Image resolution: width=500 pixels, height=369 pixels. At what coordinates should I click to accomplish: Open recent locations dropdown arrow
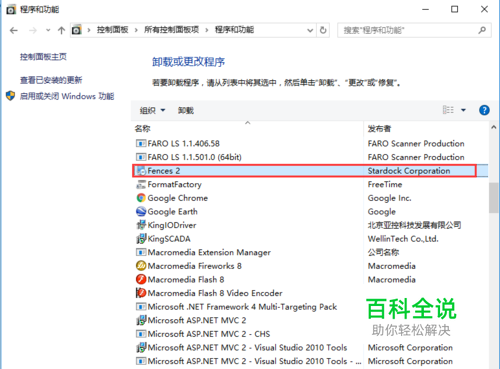click(x=48, y=30)
